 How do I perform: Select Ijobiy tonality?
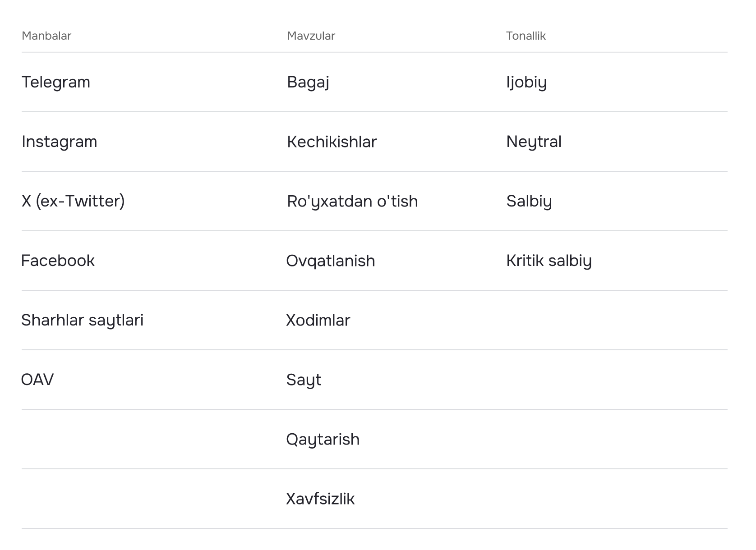pos(526,82)
